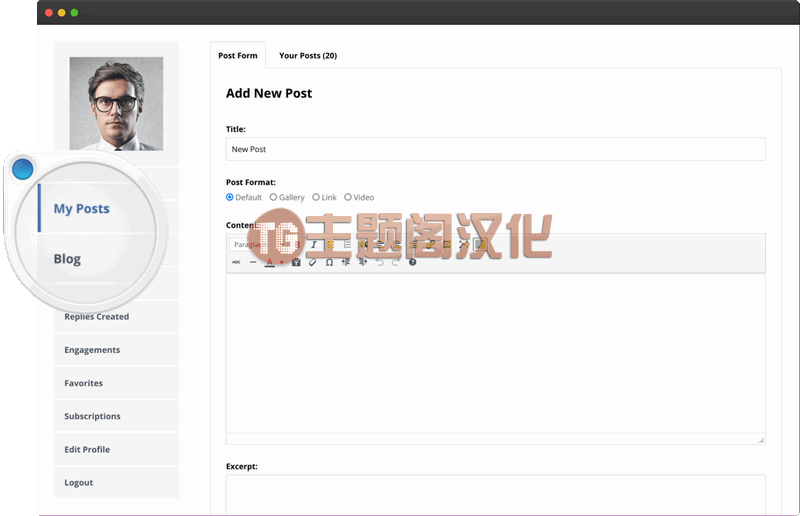Image resolution: width=800 pixels, height=516 pixels.
Task: Toggle italic formatting in the editor
Action: click(313, 245)
